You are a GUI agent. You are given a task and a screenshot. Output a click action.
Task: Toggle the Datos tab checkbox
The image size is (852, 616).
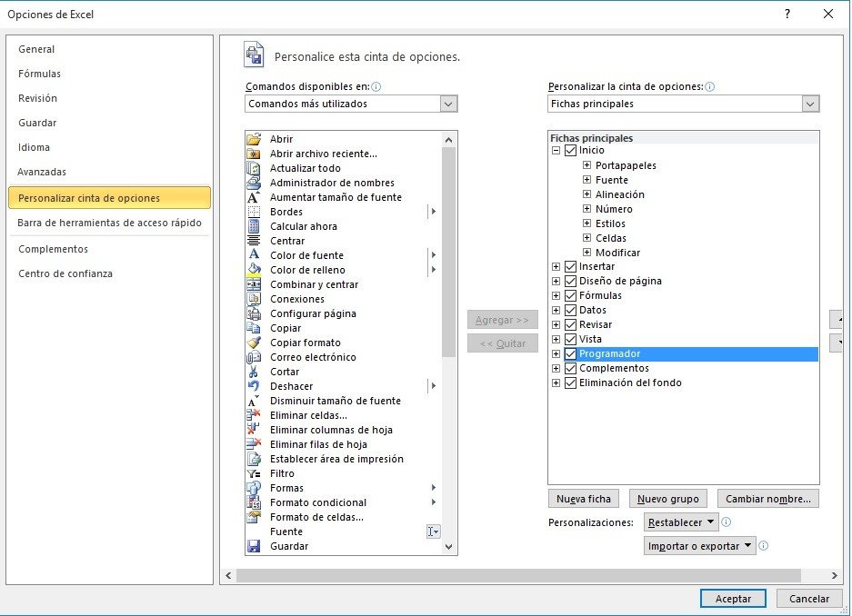point(570,311)
